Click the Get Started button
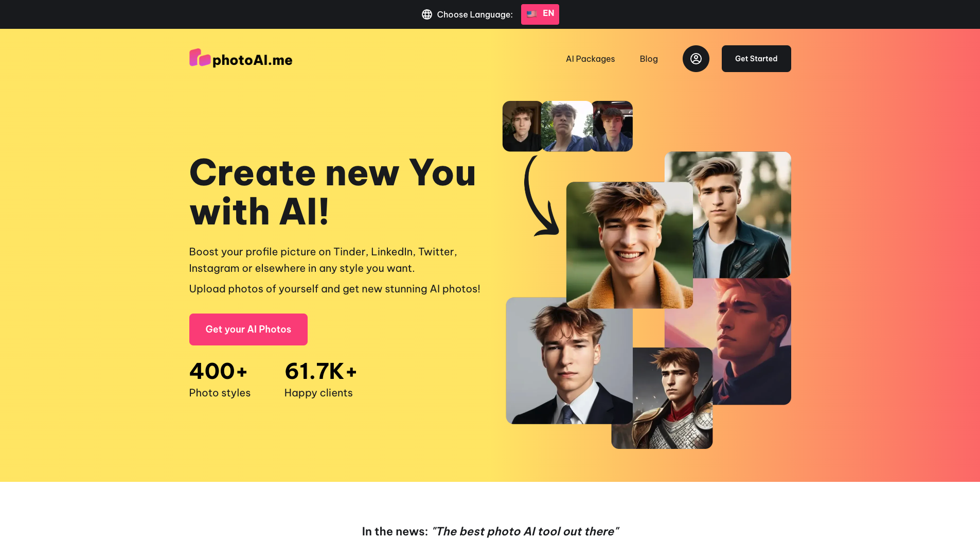This screenshot has width=980, height=556. (756, 59)
